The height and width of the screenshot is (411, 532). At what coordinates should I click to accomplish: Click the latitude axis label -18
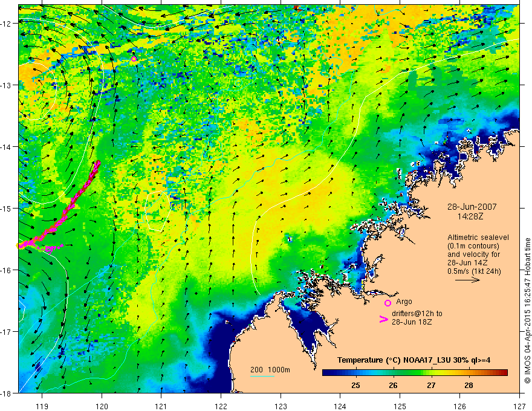point(7,393)
